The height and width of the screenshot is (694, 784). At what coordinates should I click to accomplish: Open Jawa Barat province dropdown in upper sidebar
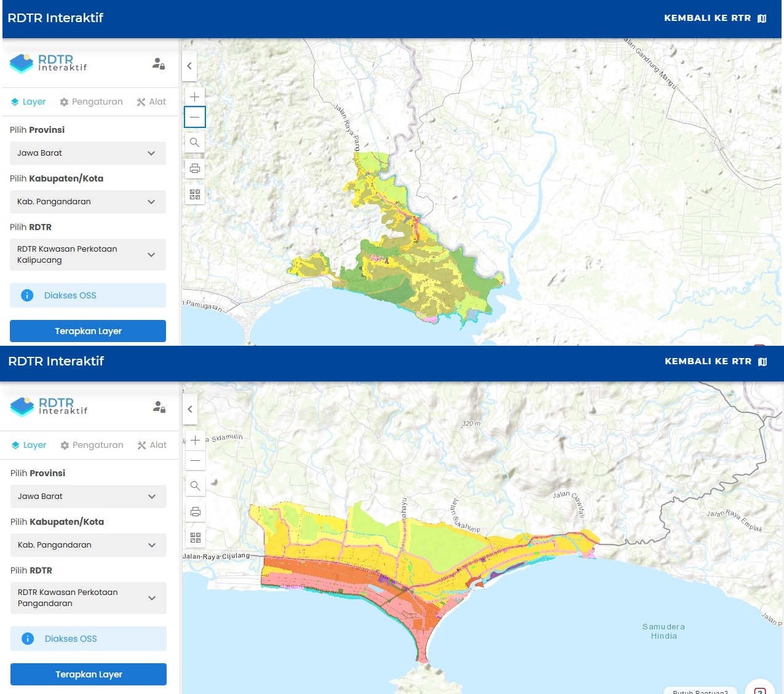pyautogui.click(x=88, y=153)
